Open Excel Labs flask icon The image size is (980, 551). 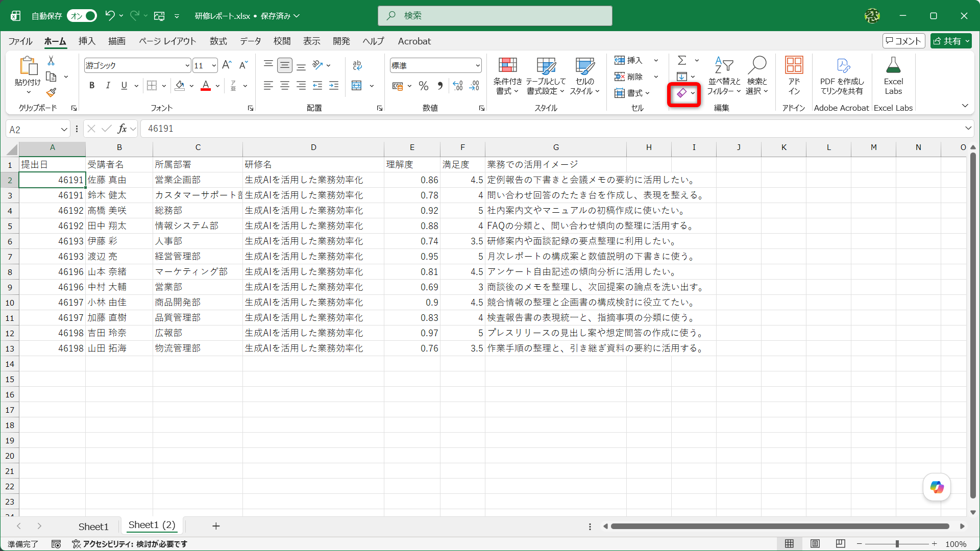point(893,76)
